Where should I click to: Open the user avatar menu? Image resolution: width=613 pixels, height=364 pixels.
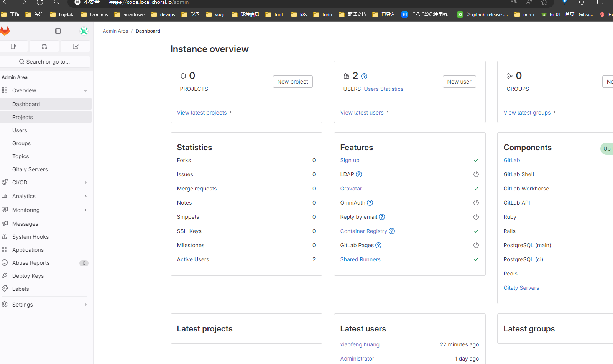point(84,31)
